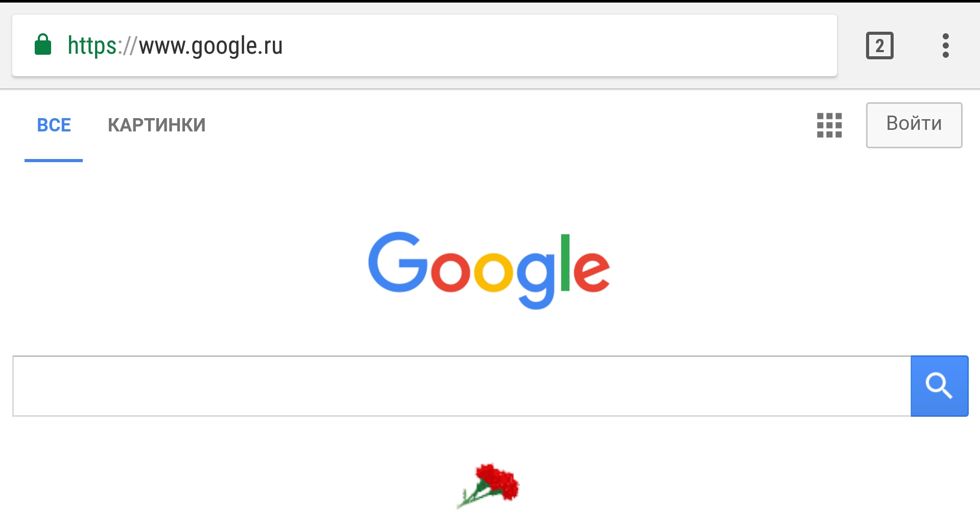980x518 pixels.
Task: Click the blue underline beneath ВСЕ
Action: pos(54,161)
